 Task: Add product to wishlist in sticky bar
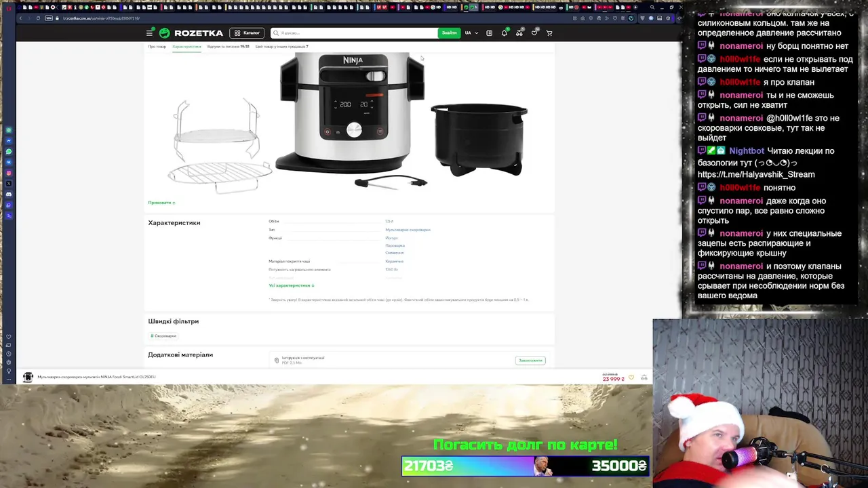point(631,378)
